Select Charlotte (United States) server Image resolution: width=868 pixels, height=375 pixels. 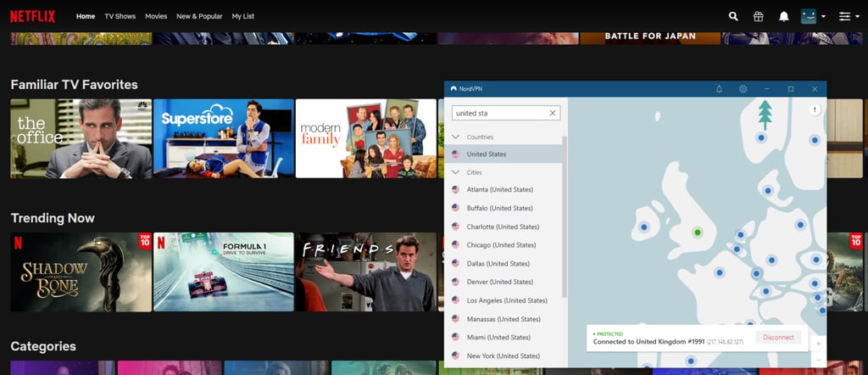[504, 227]
